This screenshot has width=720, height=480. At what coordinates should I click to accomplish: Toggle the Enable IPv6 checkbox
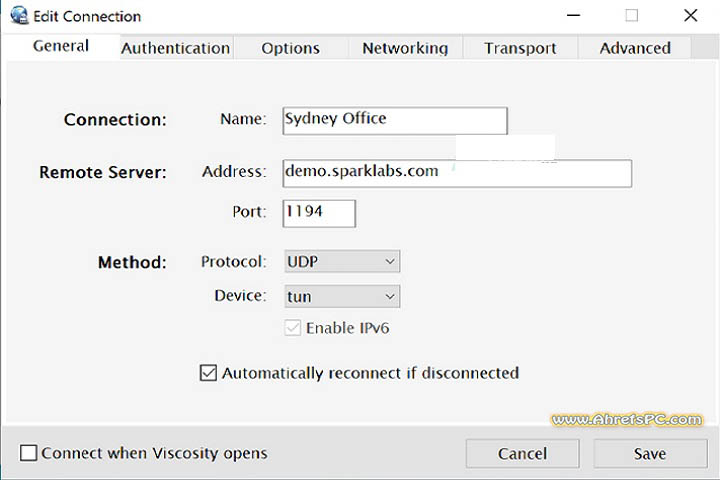click(x=293, y=328)
